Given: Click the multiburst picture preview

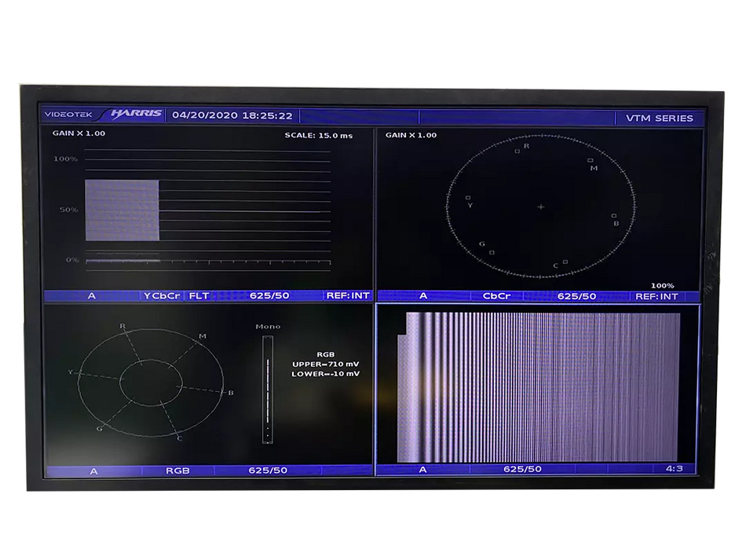Looking at the screenshot, I should (x=539, y=387).
